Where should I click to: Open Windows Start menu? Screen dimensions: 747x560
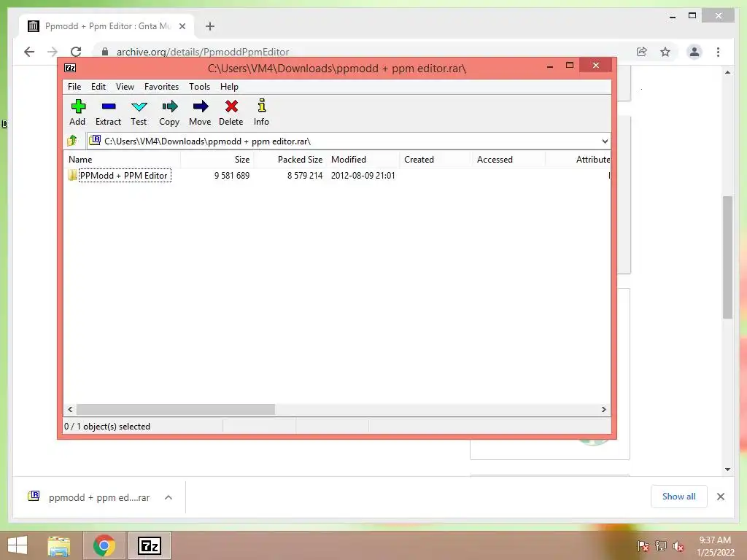[x=18, y=545]
